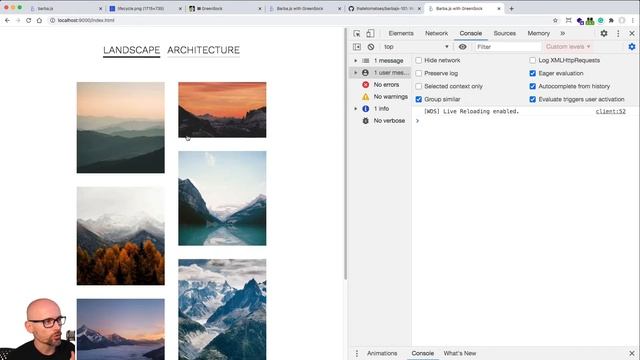
Task: Open the drawer three-dot menu
Action: 357,353
